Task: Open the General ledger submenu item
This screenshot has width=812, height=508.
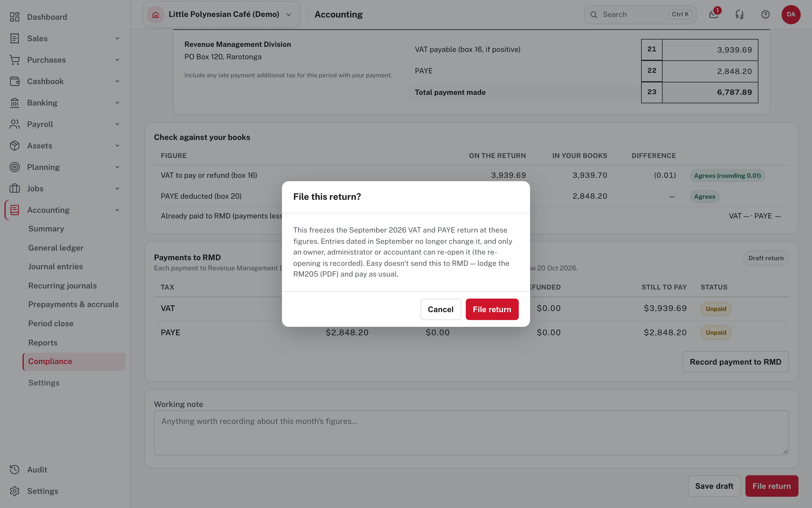Action: [74, 248]
